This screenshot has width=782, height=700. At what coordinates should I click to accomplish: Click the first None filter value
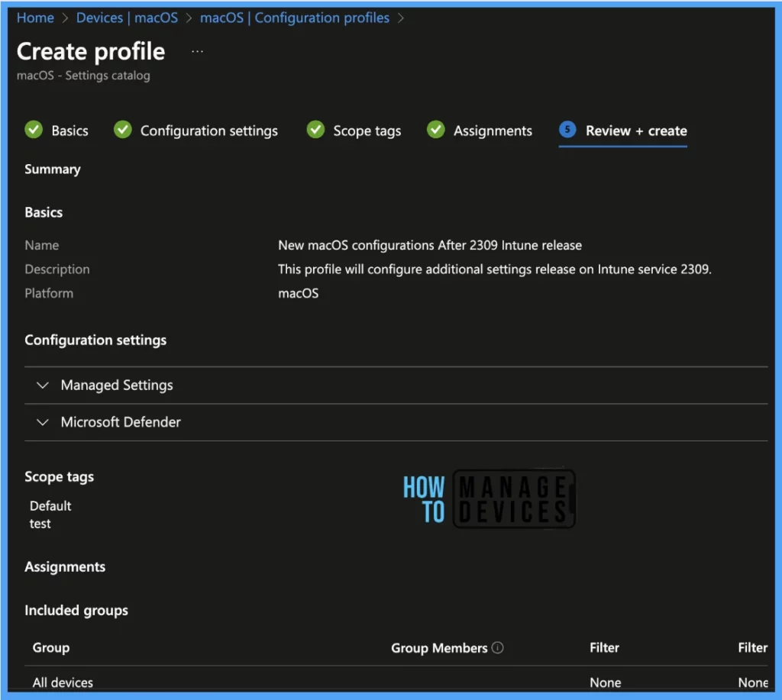606,682
